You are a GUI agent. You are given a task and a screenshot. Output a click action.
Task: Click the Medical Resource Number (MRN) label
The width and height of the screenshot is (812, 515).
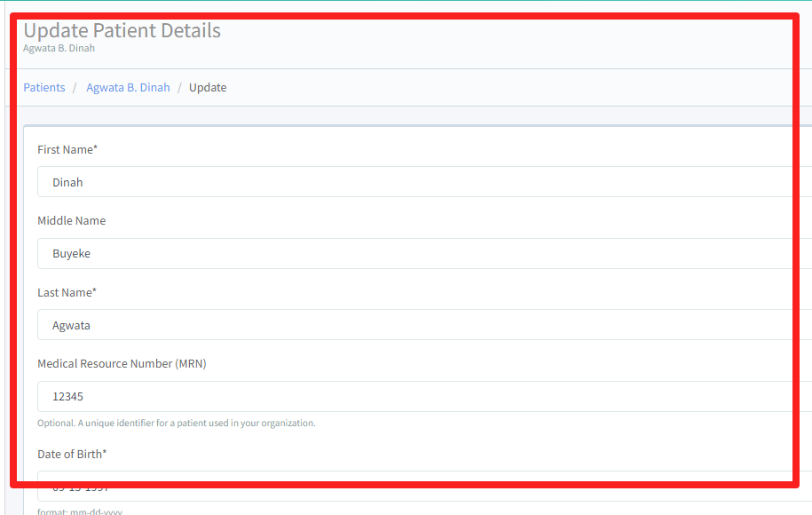pyautogui.click(x=122, y=363)
